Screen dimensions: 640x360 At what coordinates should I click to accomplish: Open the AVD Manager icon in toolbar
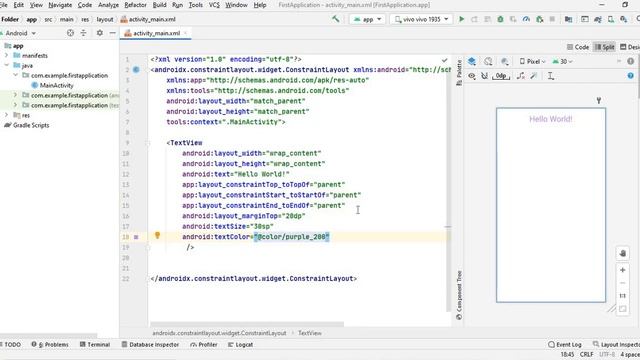click(x=611, y=19)
